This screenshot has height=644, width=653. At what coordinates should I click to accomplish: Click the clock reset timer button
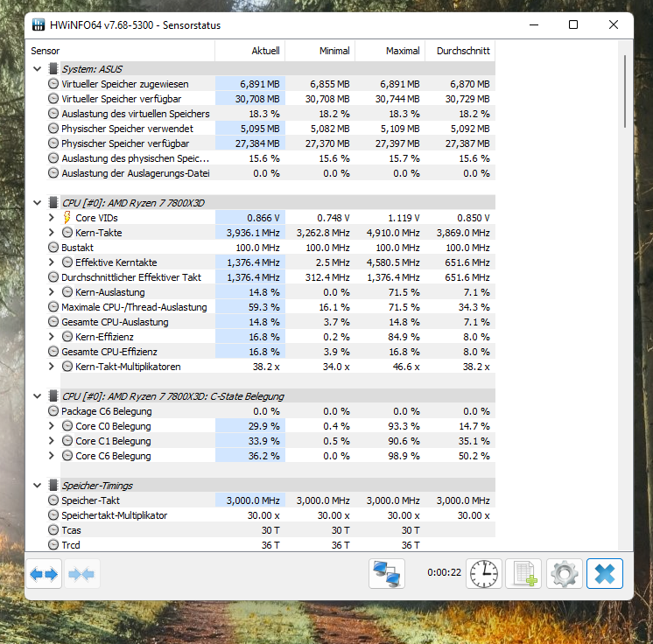click(483, 574)
